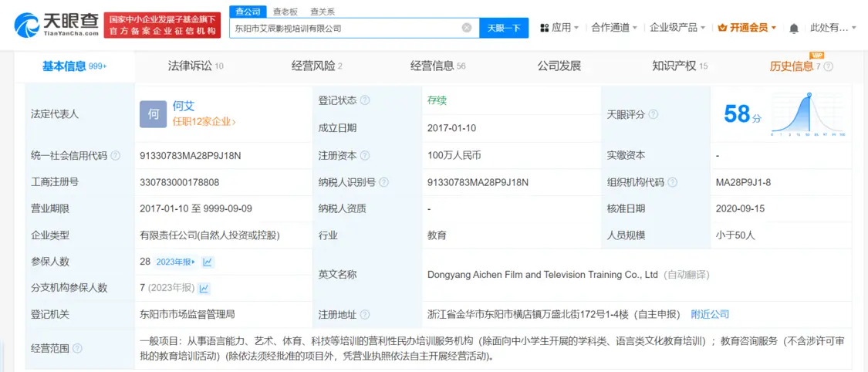This screenshot has height=372, width=868.
Task: Clear the search box with the X icon
Action: [x=467, y=28]
